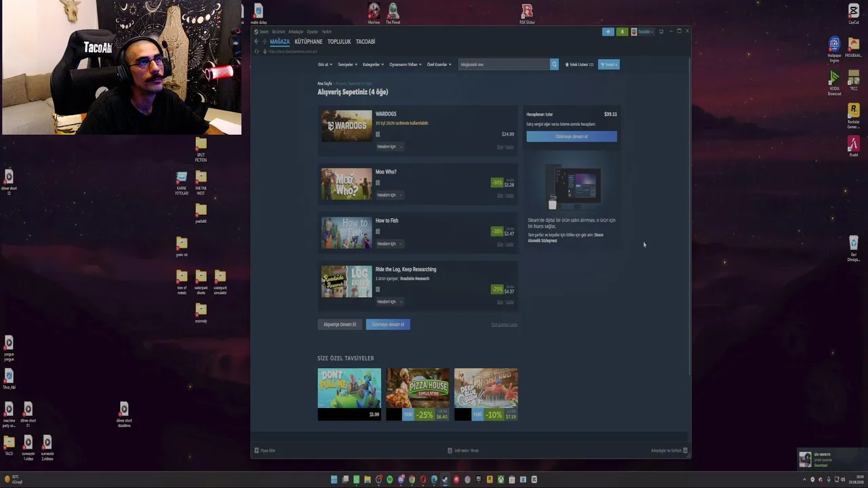Open the Hesabım için dropdown for Moo Who?
This screenshot has height=488, width=868.
[x=389, y=195]
